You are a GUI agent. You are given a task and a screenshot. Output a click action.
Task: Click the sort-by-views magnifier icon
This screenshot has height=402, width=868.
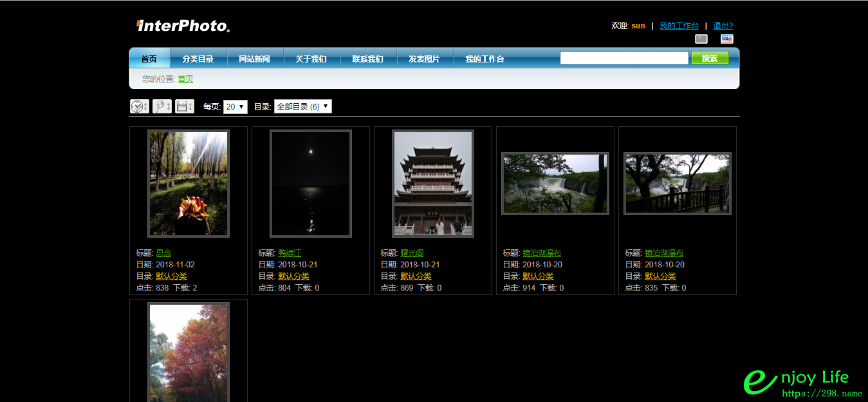159,106
